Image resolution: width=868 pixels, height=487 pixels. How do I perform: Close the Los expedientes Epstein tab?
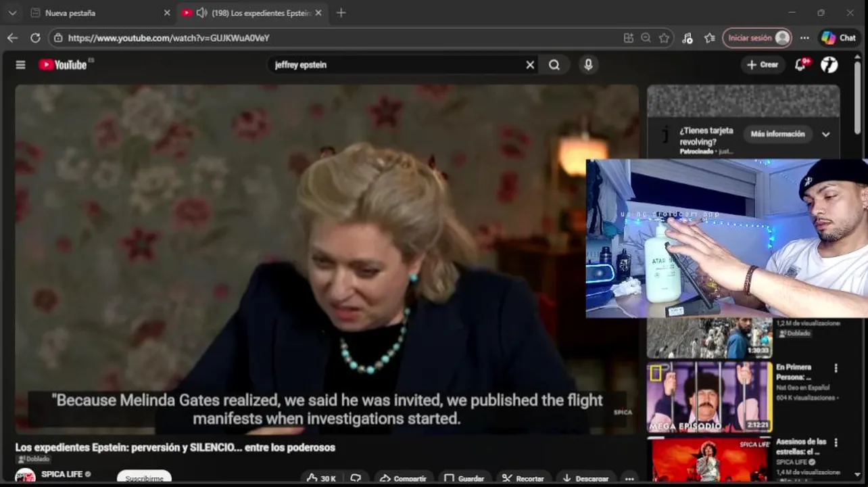click(x=318, y=13)
